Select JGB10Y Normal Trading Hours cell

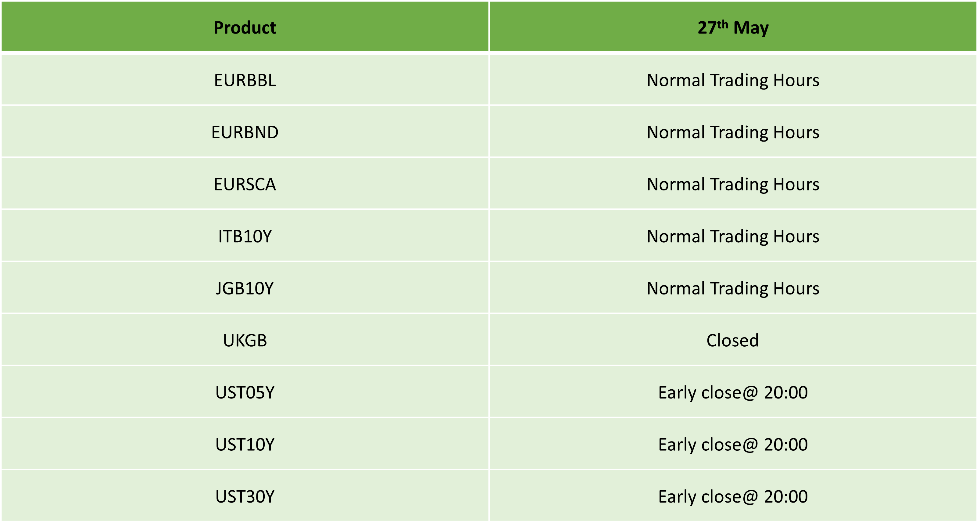click(733, 288)
